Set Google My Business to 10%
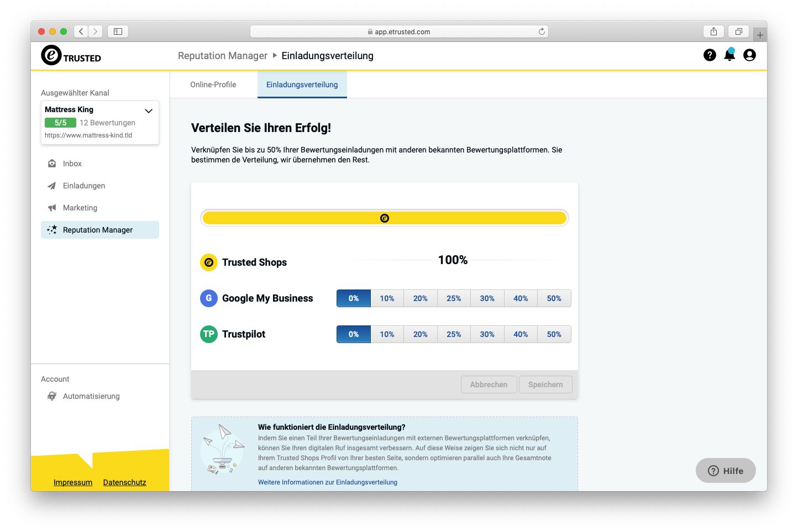Viewport: 798px width, 532px height. point(387,298)
